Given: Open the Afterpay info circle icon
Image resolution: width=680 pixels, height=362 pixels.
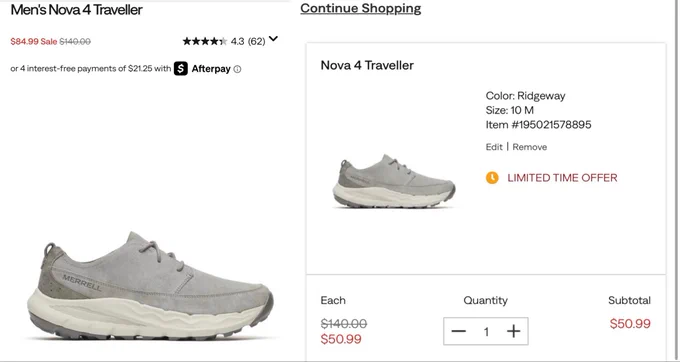Looking at the screenshot, I should (x=237, y=69).
